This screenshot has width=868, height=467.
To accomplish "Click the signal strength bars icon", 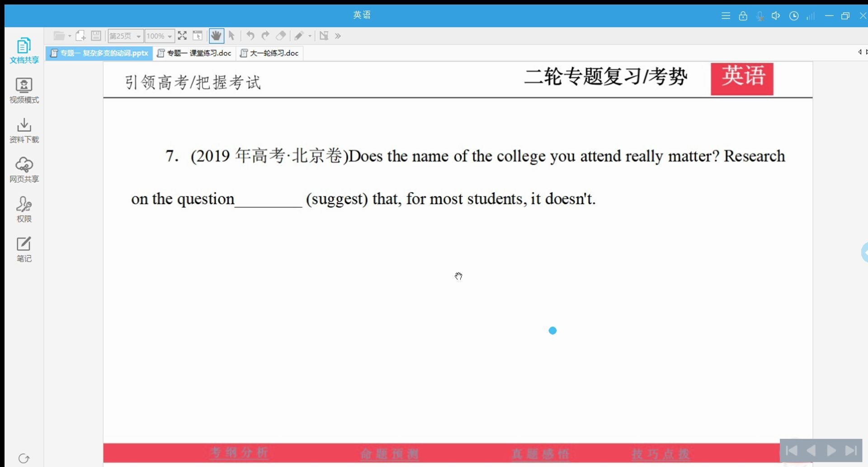I will coord(811,16).
